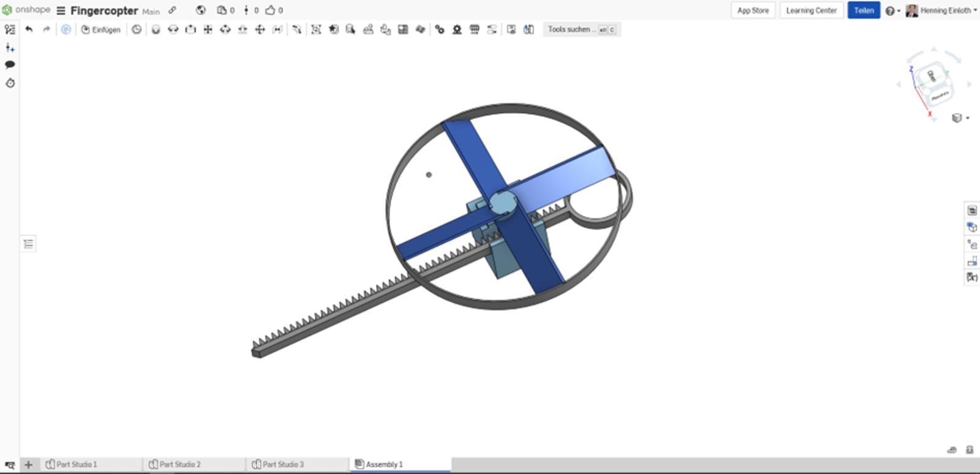
Task: Open the hamburger document menu
Action: [61, 11]
